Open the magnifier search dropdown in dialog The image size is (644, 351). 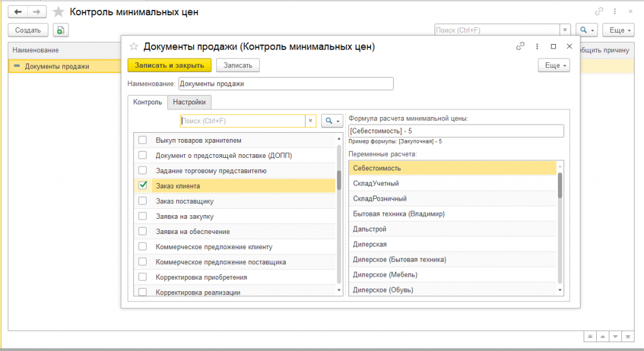(x=332, y=121)
